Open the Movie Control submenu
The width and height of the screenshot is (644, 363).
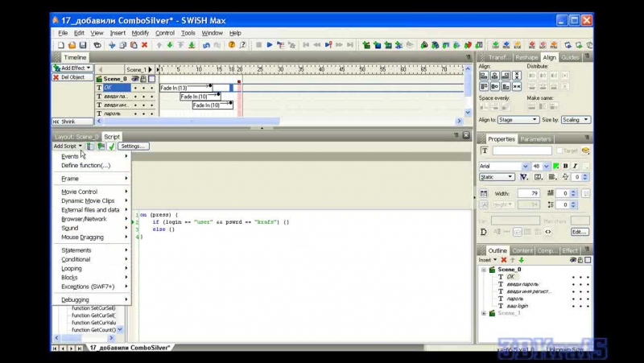[92, 192]
